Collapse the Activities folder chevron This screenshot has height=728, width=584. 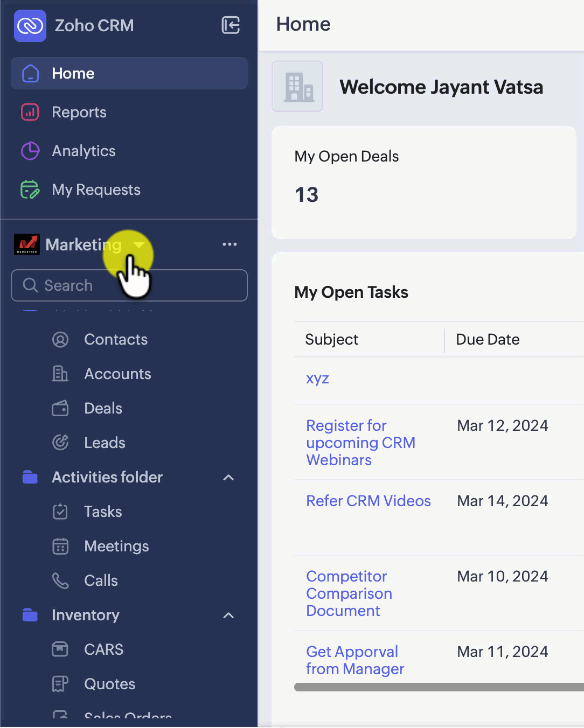[x=228, y=478]
